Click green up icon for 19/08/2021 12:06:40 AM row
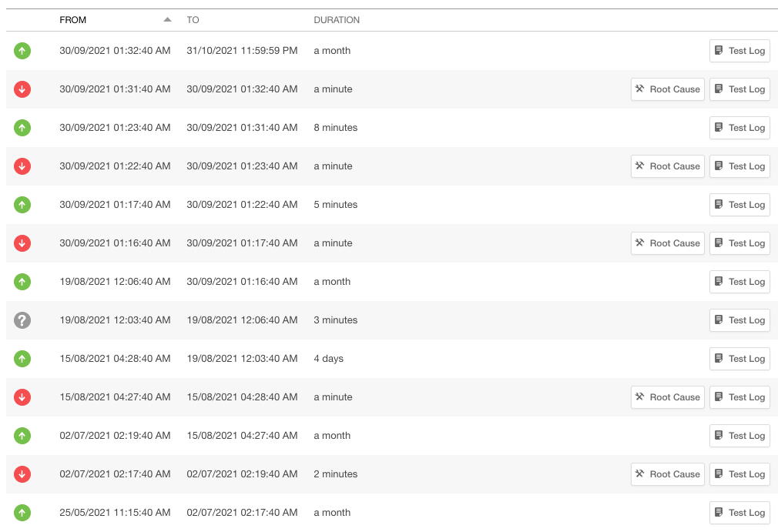778x532 pixels. pyautogui.click(x=22, y=282)
